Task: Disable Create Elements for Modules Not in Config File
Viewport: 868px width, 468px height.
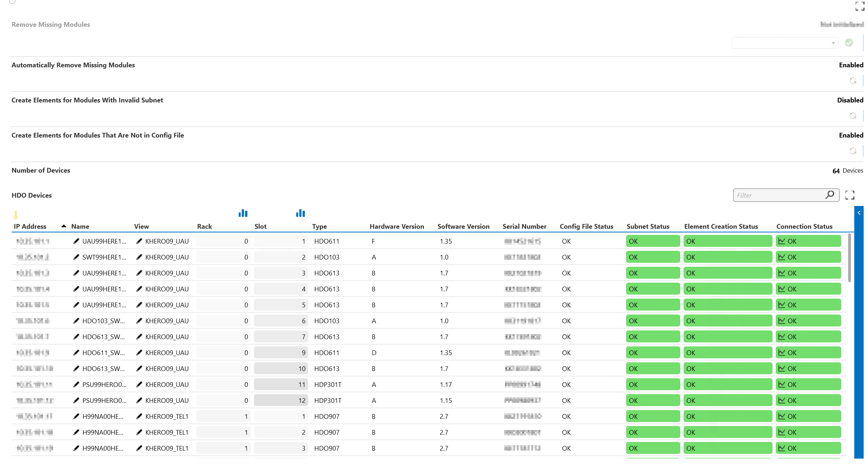Action: click(x=851, y=135)
